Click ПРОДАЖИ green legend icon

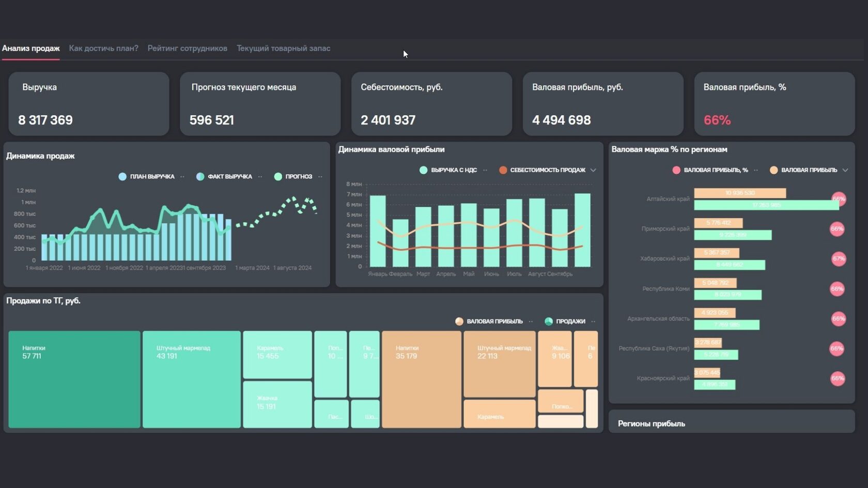[549, 321]
